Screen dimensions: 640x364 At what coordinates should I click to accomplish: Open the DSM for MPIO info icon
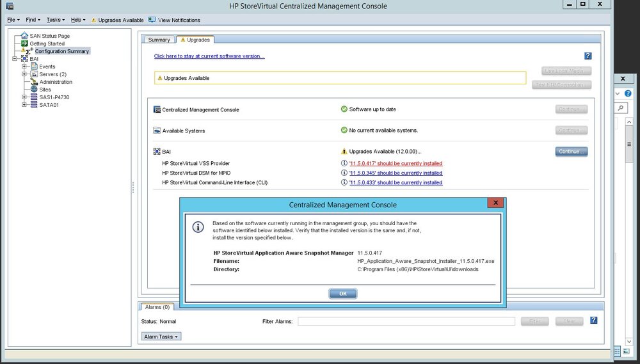coord(344,173)
